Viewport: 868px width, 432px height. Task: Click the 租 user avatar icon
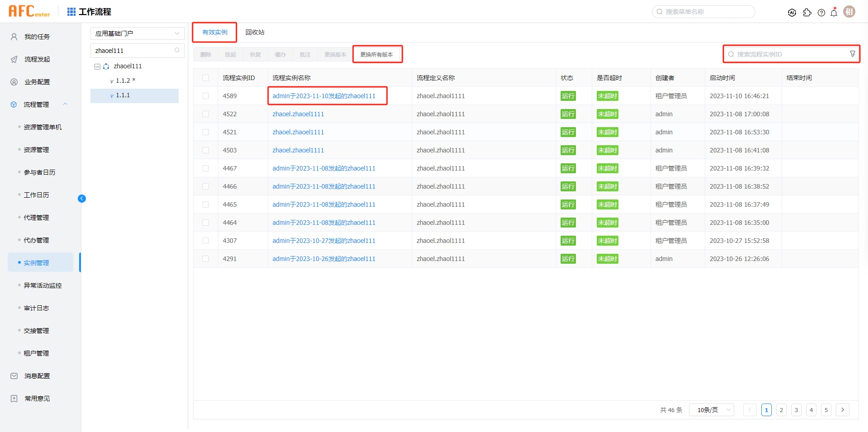pyautogui.click(x=849, y=11)
